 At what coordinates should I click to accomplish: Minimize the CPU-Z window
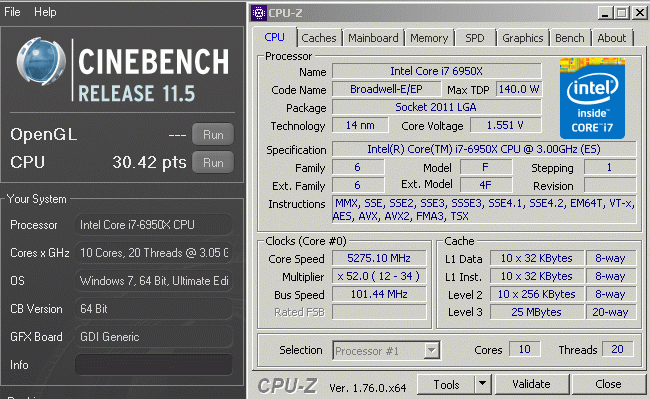(x=605, y=13)
